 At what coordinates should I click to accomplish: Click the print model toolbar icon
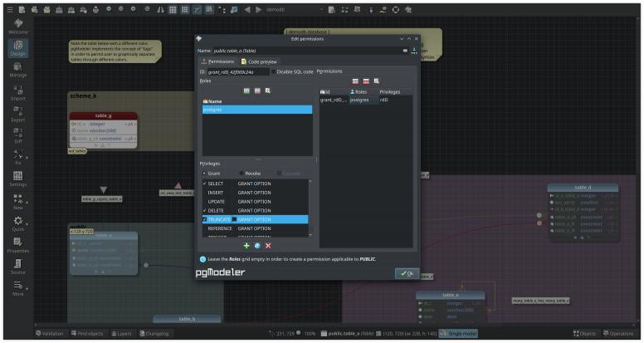click(x=95, y=9)
